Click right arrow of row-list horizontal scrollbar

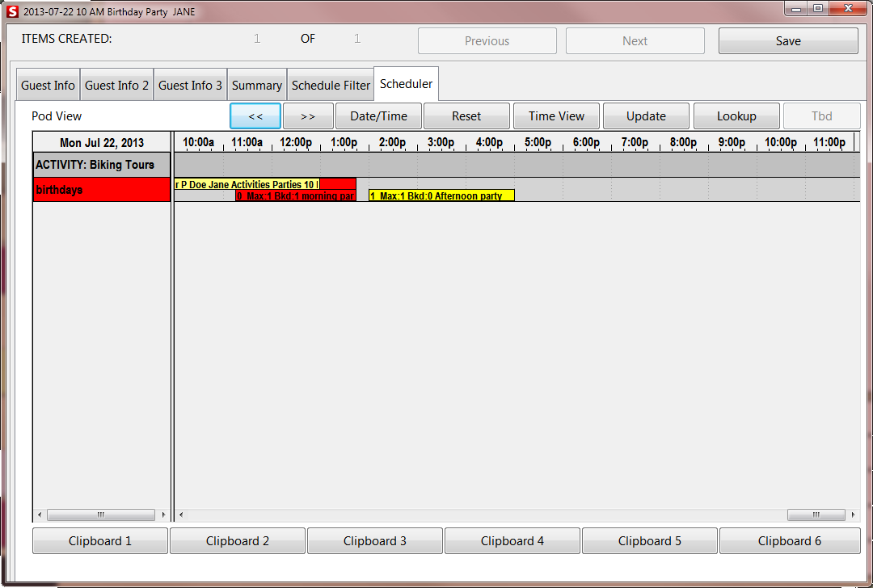[163, 515]
